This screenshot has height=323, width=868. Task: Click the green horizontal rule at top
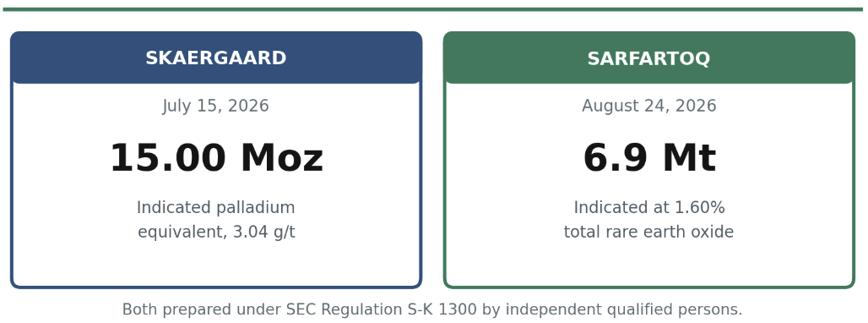coord(433,9)
